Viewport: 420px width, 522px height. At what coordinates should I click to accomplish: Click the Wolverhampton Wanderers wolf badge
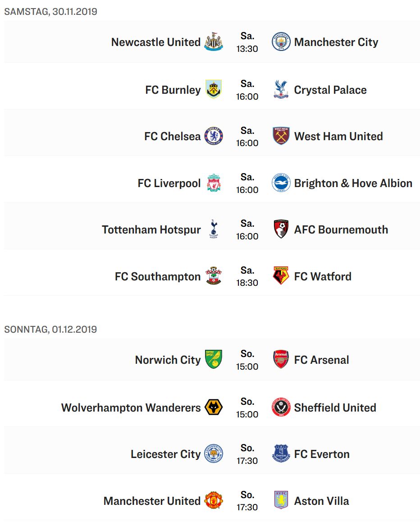[x=213, y=407]
